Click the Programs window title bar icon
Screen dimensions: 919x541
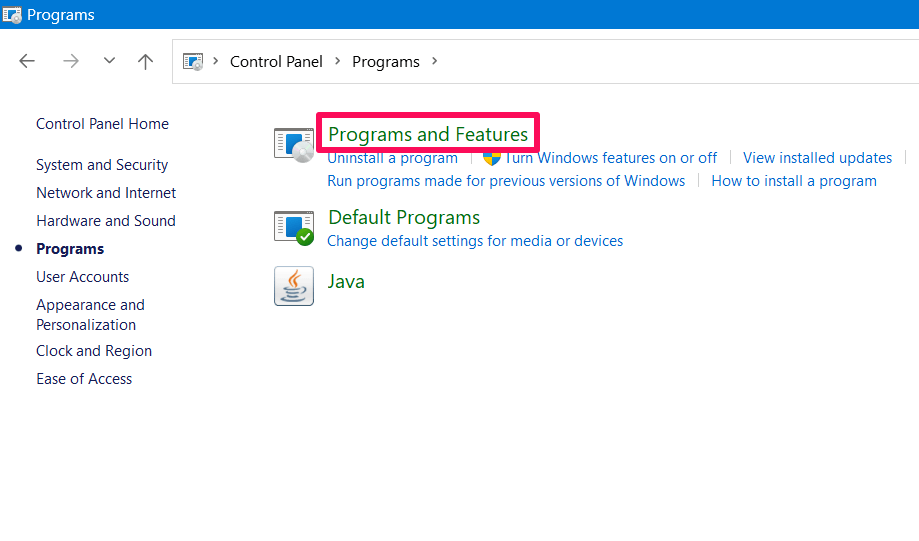pyautogui.click(x=12, y=15)
